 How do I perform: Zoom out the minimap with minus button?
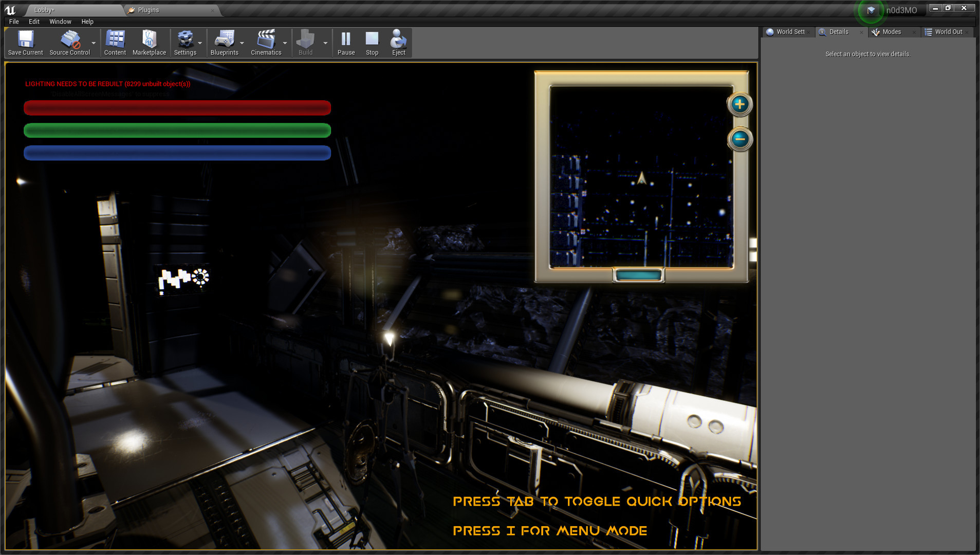pyautogui.click(x=740, y=139)
